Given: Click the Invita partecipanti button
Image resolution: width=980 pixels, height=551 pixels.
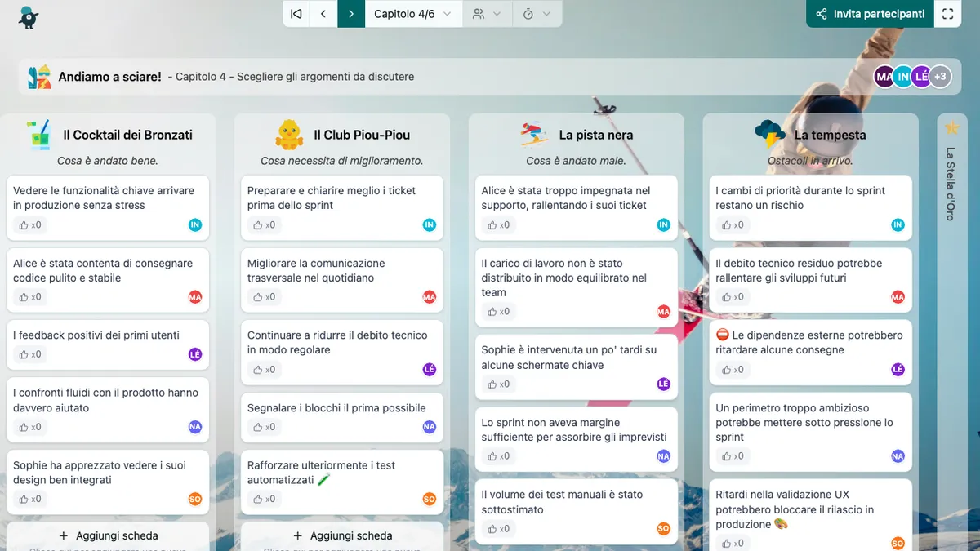Looking at the screenshot, I should tap(870, 14).
